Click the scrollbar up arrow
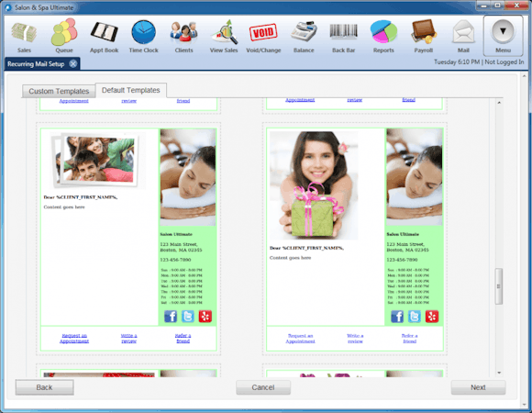Image resolution: width=532 pixels, height=413 pixels. [499, 103]
